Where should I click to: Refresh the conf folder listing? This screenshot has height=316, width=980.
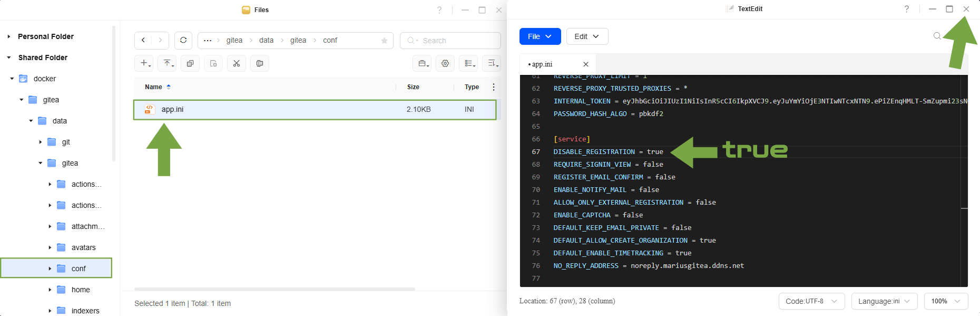tap(183, 40)
